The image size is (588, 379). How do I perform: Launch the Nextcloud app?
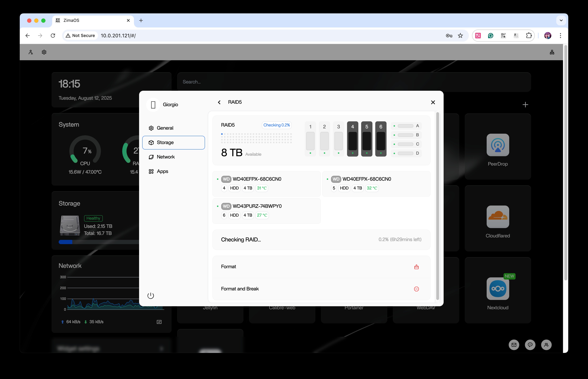(498, 289)
